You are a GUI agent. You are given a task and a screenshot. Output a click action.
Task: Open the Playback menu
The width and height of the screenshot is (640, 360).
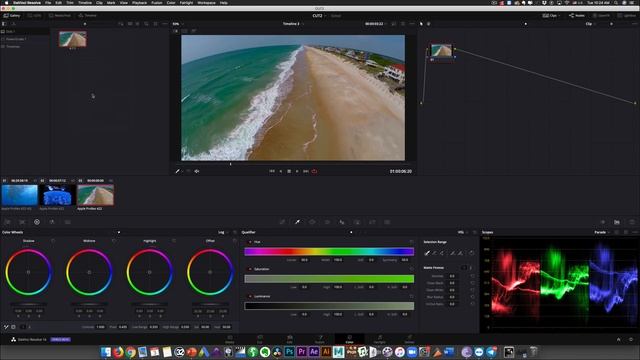139,2
